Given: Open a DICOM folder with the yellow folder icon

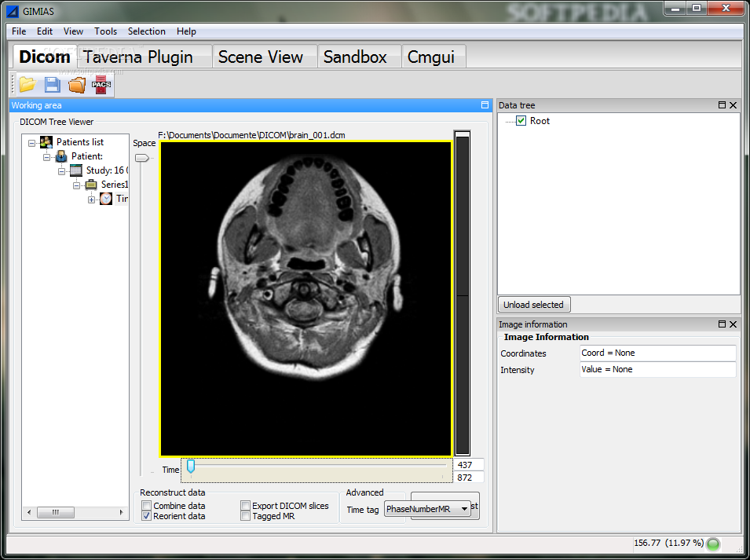Looking at the screenshot, I should pos(27,85).
